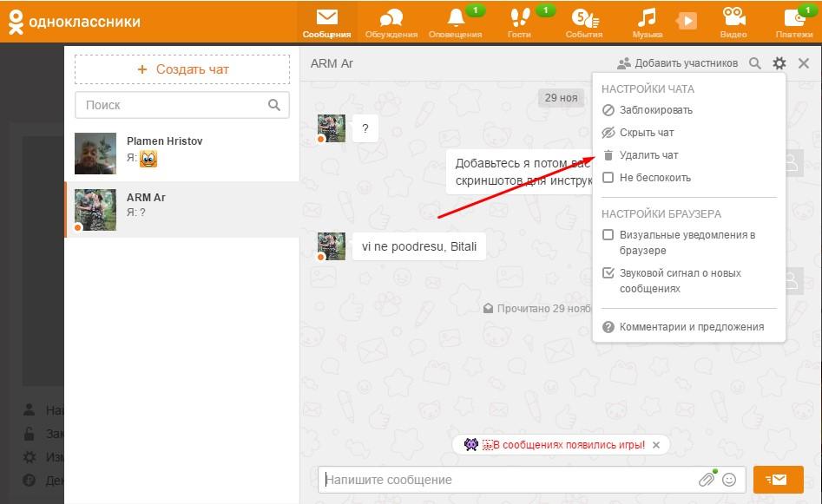The image size is (822, 504).
Task: Open Гости footprints icon
Action: tap(519, 23)
